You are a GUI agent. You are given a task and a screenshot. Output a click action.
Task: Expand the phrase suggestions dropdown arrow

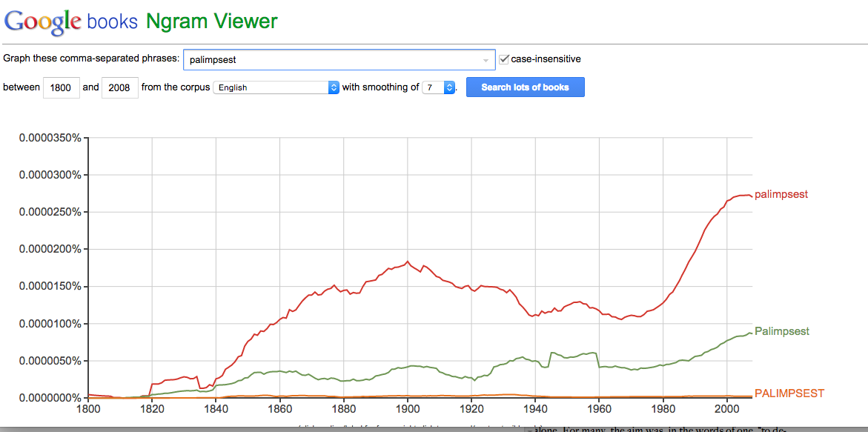(486, 60)
